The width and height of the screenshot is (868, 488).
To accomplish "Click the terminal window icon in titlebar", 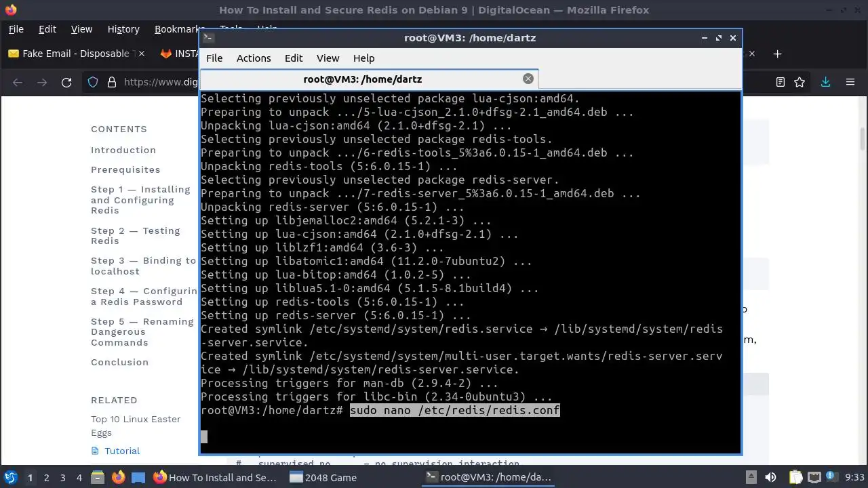I will pos(209,38).
